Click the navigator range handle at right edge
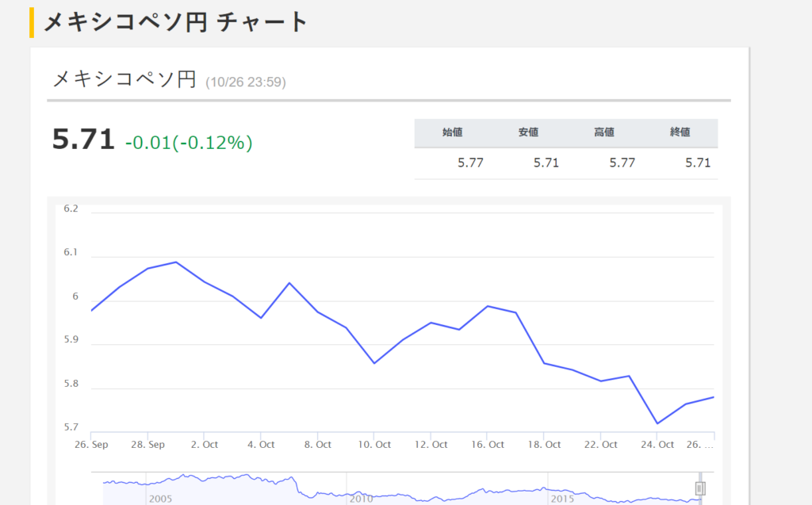812x505 pixels. click(x=700, y=488)
